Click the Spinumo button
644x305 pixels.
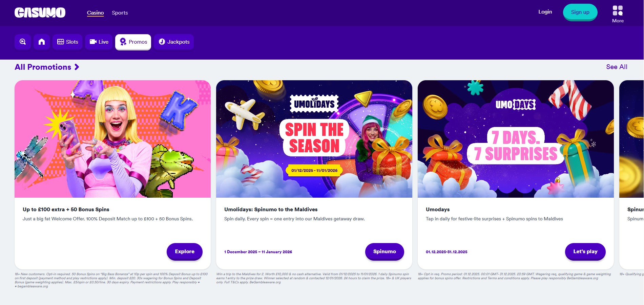(x=385, y=252)
